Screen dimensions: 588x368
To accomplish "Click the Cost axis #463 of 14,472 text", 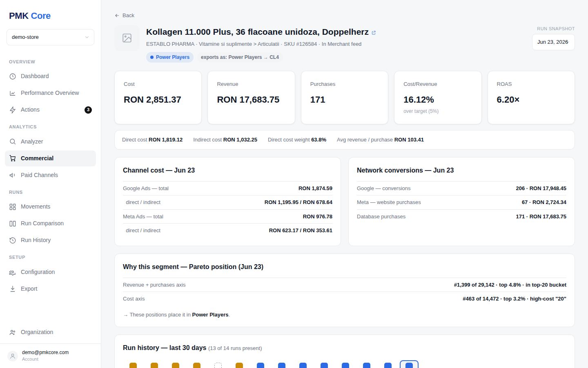I will tap(514, 299).
